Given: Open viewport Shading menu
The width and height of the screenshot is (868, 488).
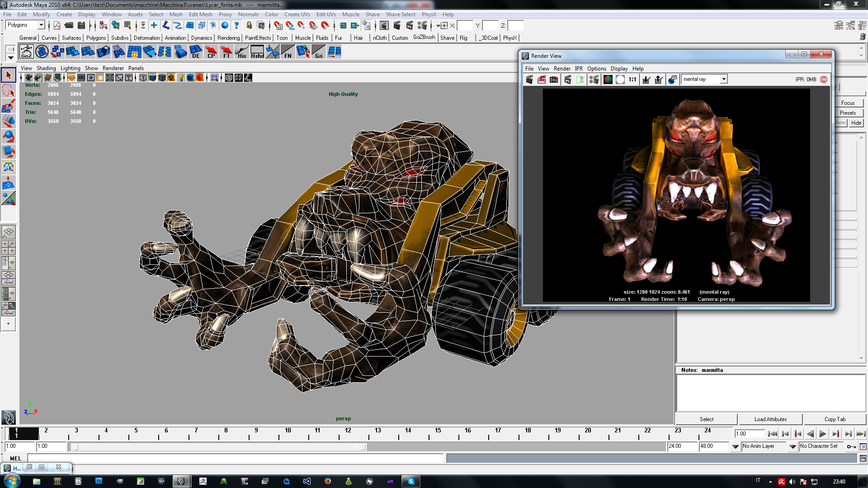Looking at the screenshot, I should [46, 68].
